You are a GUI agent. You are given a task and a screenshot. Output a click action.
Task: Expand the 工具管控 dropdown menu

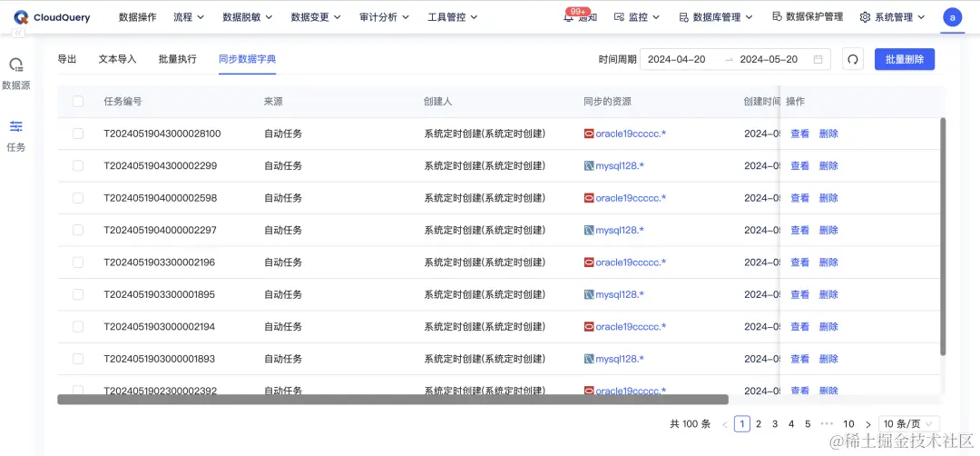tap(453, 17)
